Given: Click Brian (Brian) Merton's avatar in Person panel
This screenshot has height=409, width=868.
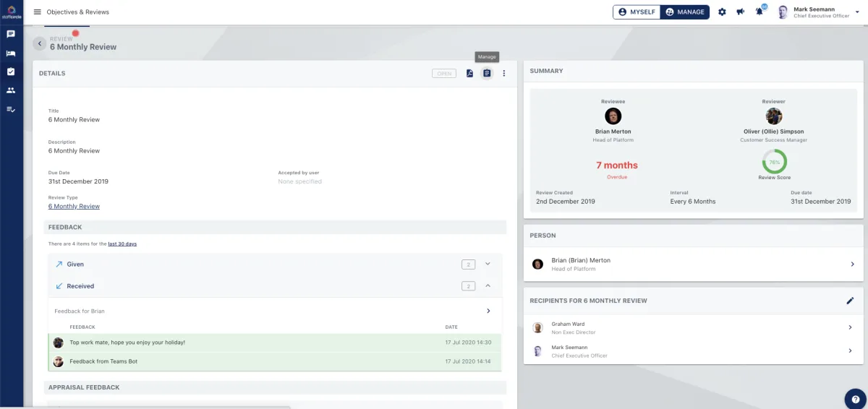Looking at the screenshot, I should click(x=537, y=264).
